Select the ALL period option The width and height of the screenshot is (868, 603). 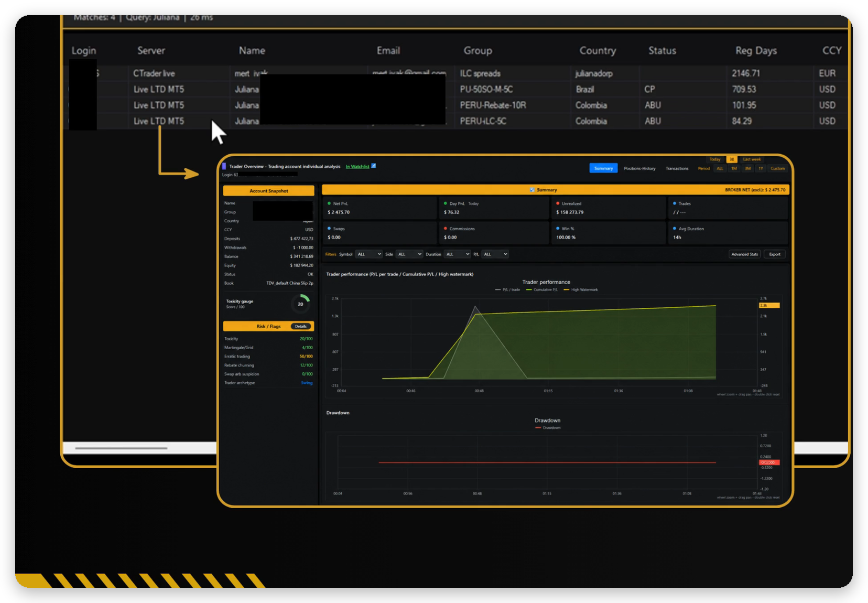pyautogui.click(x=720, y=168)
